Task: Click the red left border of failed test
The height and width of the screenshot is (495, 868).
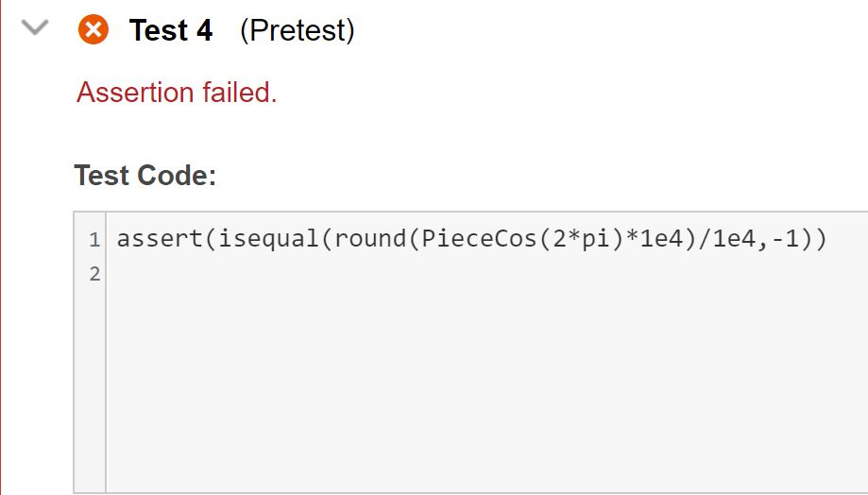Action: coord(1,247)
